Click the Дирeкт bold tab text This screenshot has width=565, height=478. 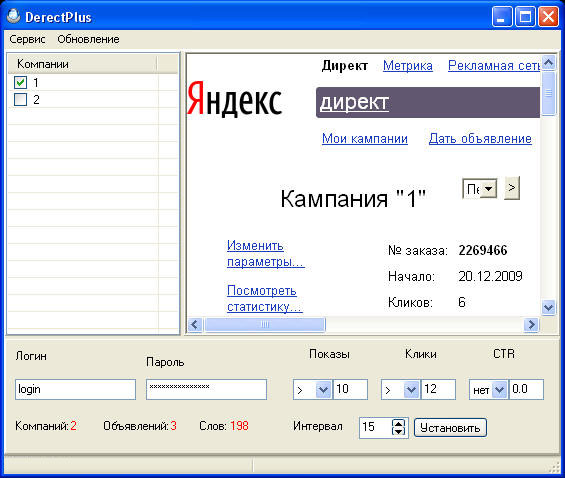[x=344, y=66]
